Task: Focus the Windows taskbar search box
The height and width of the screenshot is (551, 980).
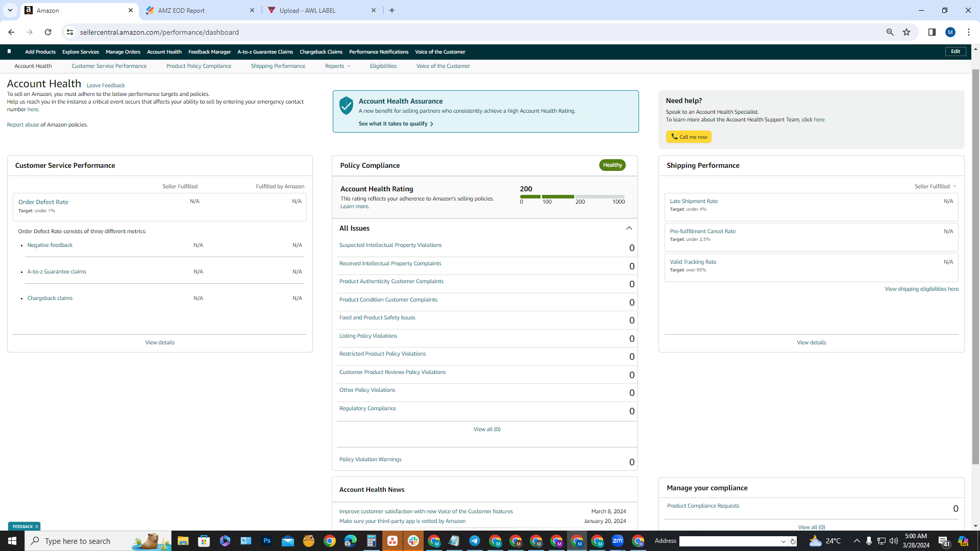Action: pyautogui.click(x=97, y=541)
